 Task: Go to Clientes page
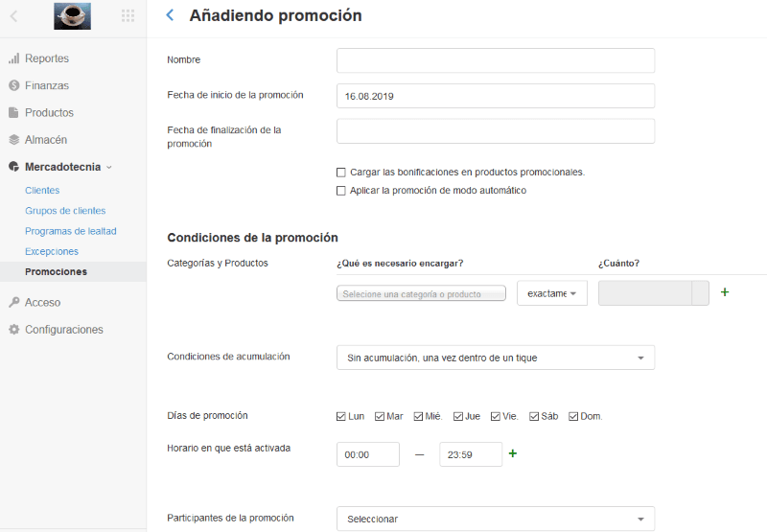(42, 190)
